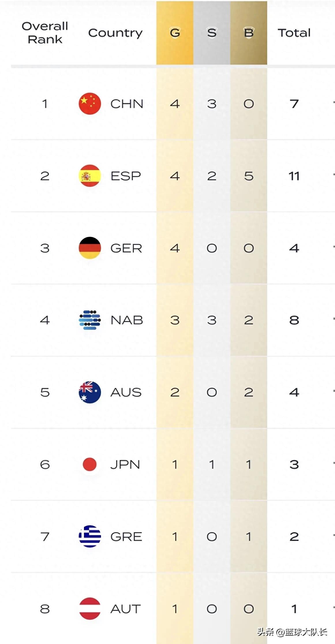Image resolution: width=335 pixels, height=644 pixels.
Task: Select the GER total medals value
Action: pos(294,248)
